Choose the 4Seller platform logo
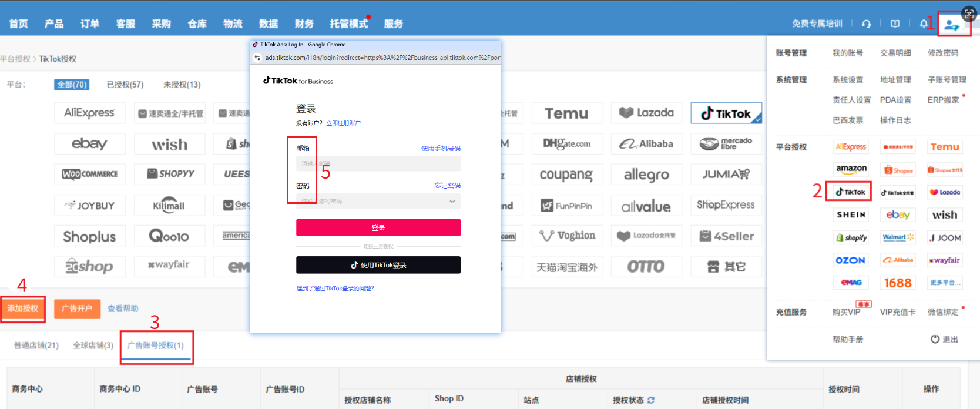980x409 pixels. pos(726,236)
